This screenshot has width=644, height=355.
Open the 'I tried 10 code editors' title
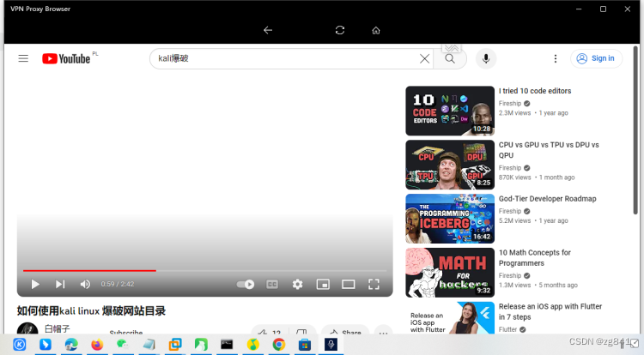[x=535, y=91]
